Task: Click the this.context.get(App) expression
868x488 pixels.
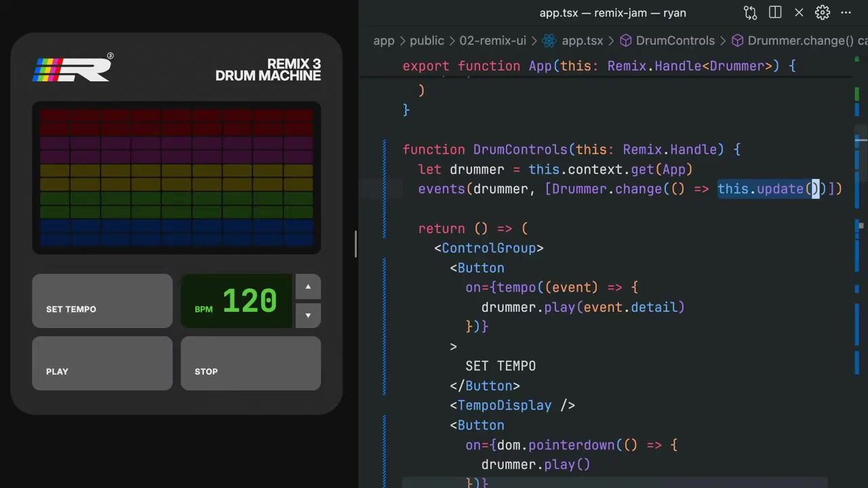Action: pyautogui.click(x=610, y=169)
